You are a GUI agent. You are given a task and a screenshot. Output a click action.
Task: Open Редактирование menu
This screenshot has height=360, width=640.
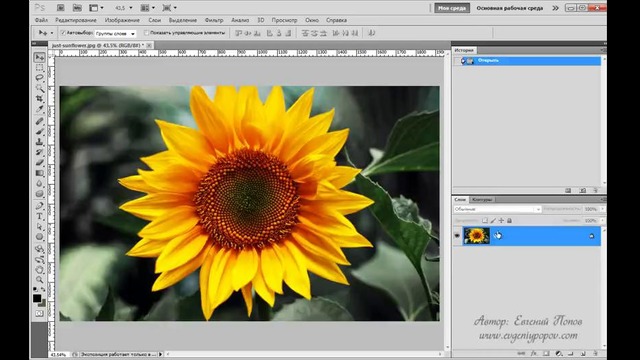[76, 20]
